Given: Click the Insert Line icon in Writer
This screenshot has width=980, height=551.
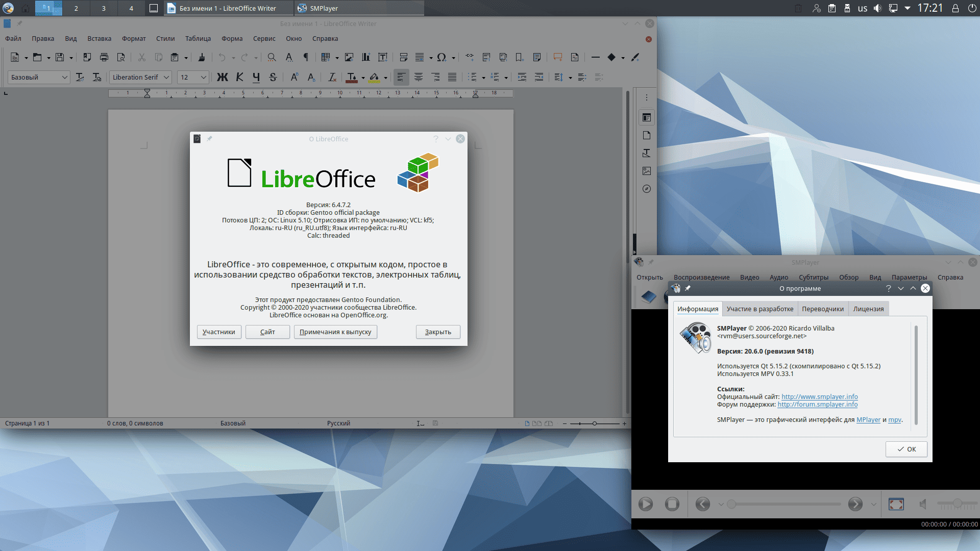Looking at the screenshot, I should click(596, 58).
